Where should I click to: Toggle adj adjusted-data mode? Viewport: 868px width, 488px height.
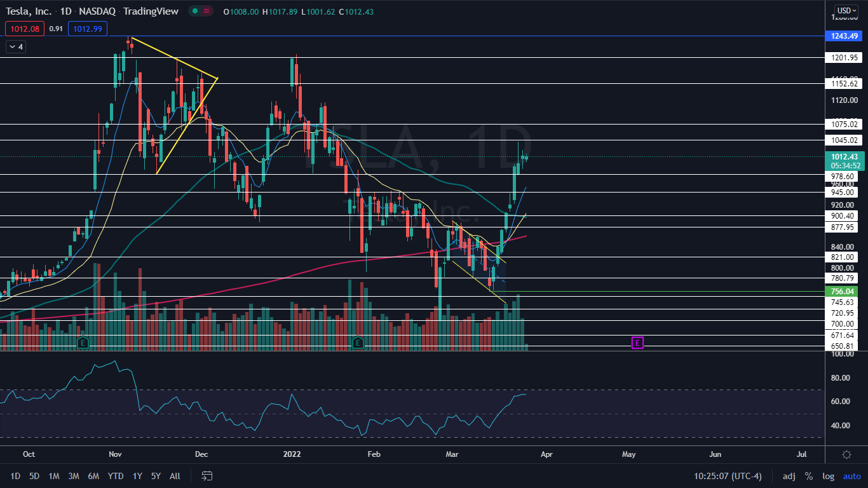pyautogui.click(x=789, y=476)
